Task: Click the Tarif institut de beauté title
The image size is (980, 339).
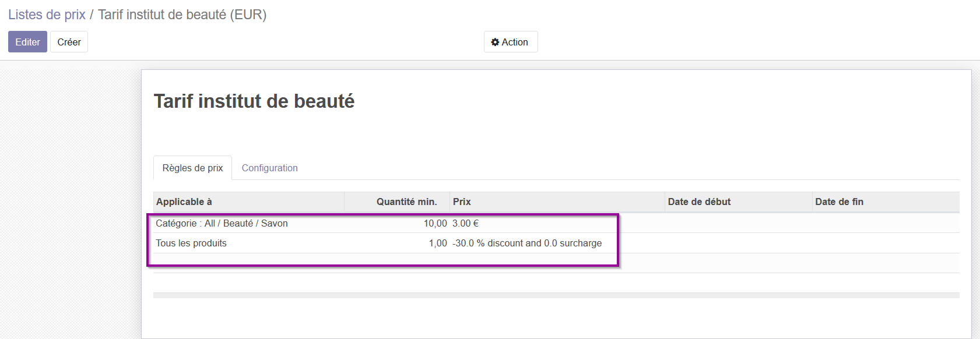Action: tap(254, 101)
